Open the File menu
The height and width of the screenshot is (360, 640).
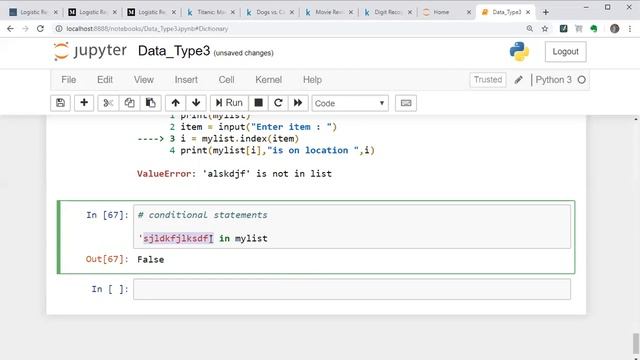click(x=69, y=80)
